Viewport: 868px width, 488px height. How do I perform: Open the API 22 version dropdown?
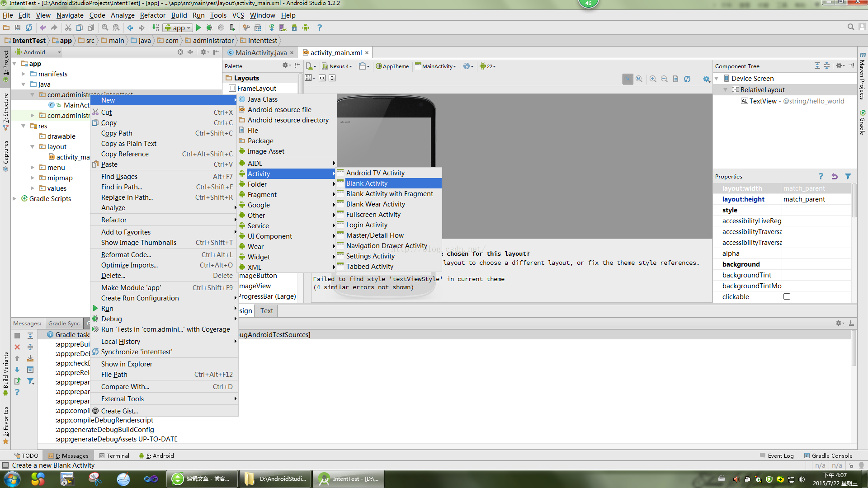[x=488, y=66]
